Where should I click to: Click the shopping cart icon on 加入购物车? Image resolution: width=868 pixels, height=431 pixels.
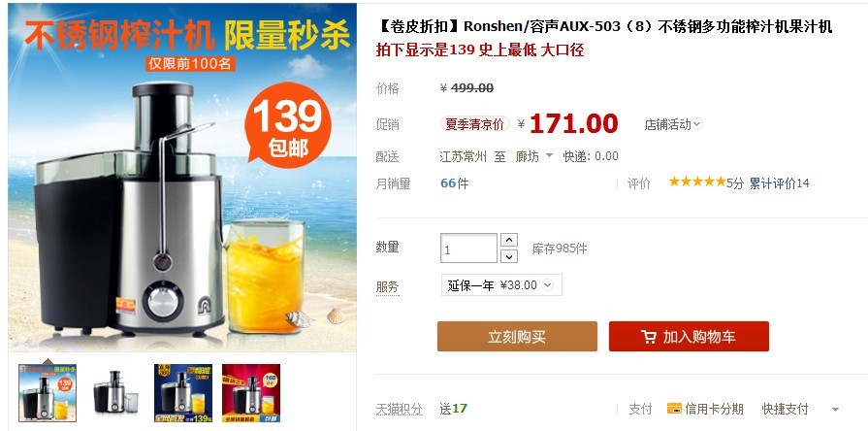(648, 337)
